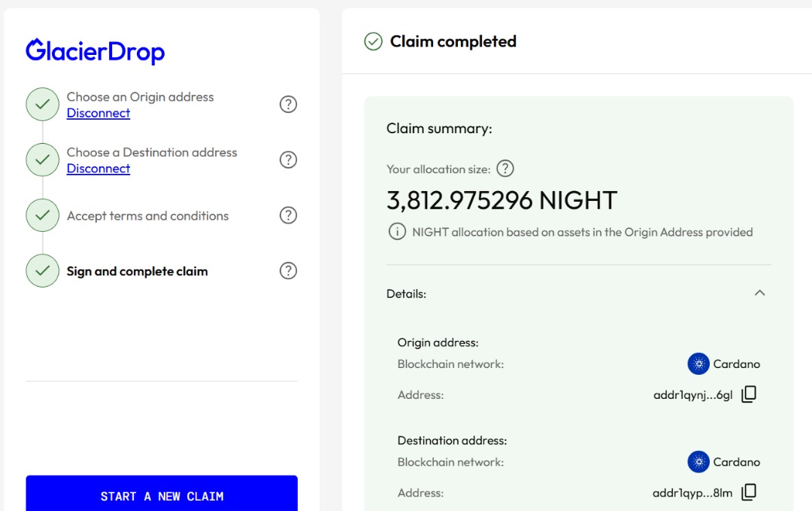The width and height of the screenshot is (812, 511).
Task: Click the checkmark for Sign and complete claim
Action: 42,270
